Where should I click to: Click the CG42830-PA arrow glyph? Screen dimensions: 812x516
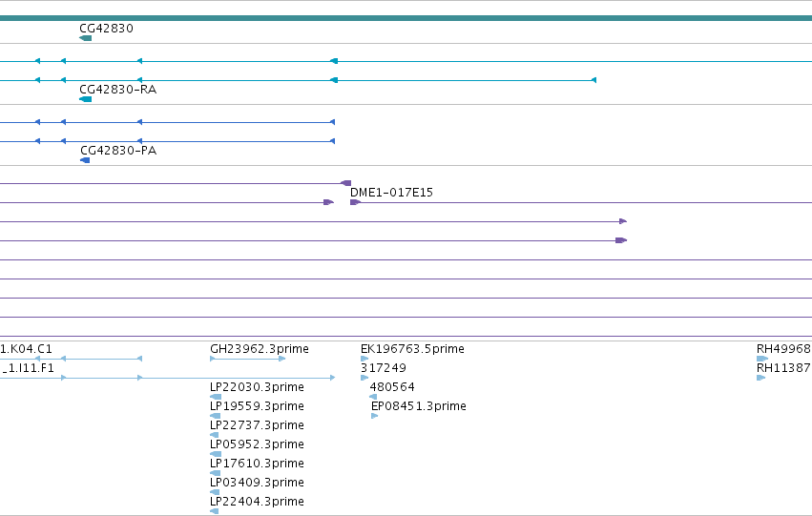pos(85,160)
